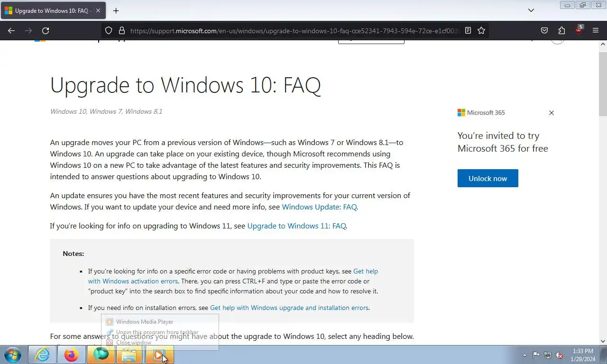The width and height of the screenshot is (607, 364).
Task: Click the padlock site security icon
Action: [x=122, y=30]
